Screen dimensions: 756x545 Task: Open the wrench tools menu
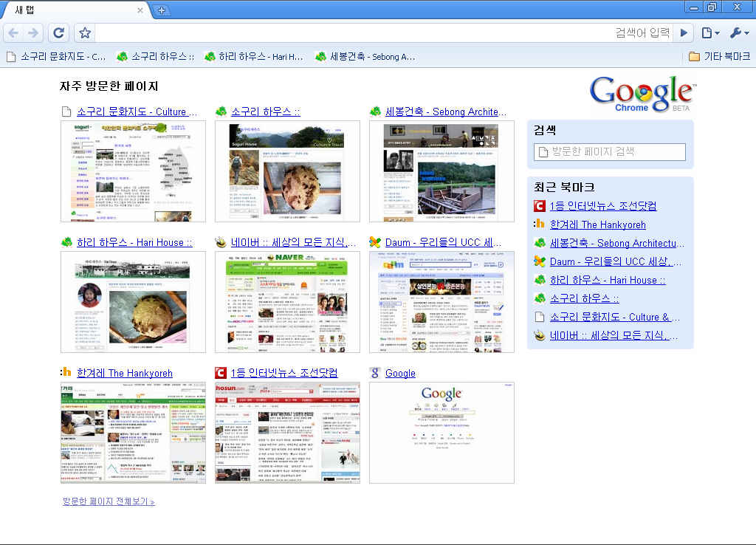[739, 32]
